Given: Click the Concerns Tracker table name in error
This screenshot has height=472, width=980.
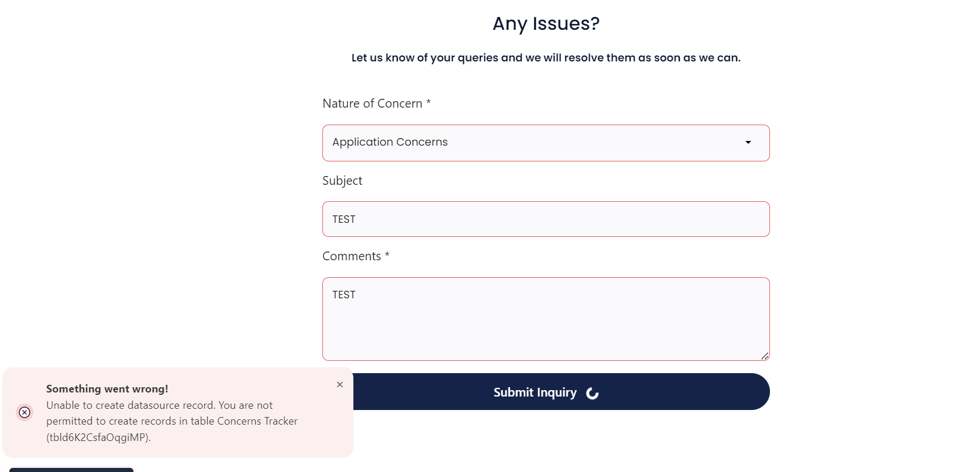Looking at the screenshot, I should 257,421.
